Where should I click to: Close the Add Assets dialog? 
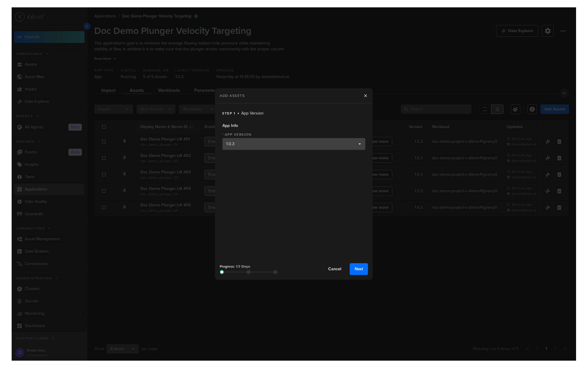pyautogui.click(x=365, y=96)
